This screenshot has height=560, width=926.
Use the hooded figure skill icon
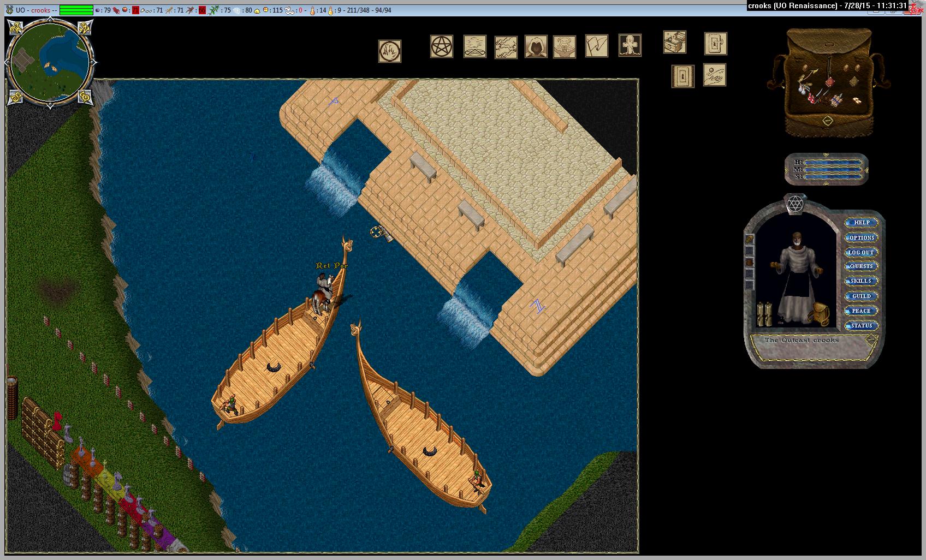click(x=536, y=46)
